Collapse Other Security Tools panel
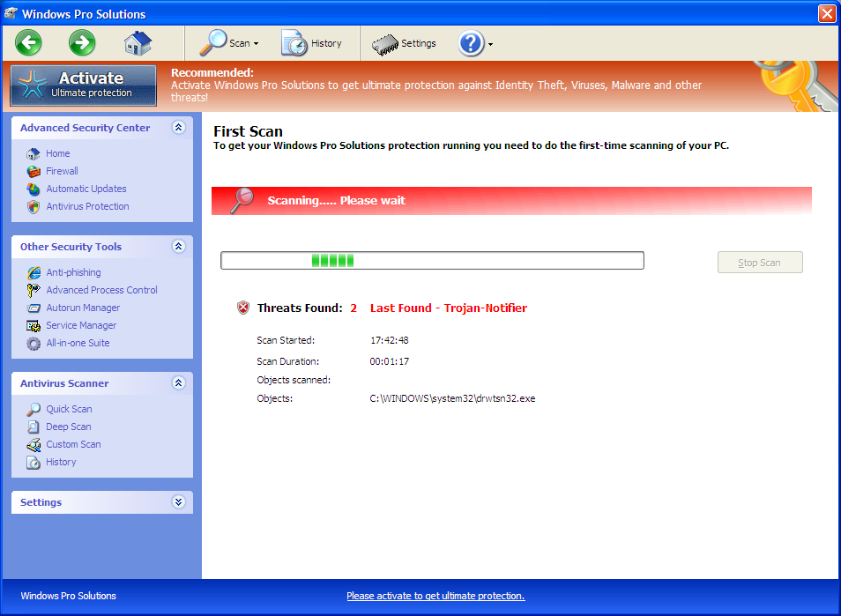Viewport: 841px width, 616px height. pos(179,246)
